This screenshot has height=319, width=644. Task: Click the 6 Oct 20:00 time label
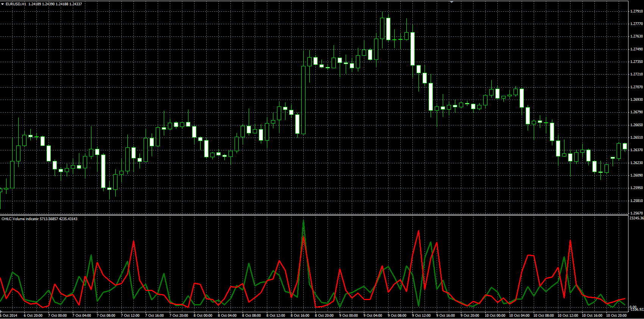[33, 316]
